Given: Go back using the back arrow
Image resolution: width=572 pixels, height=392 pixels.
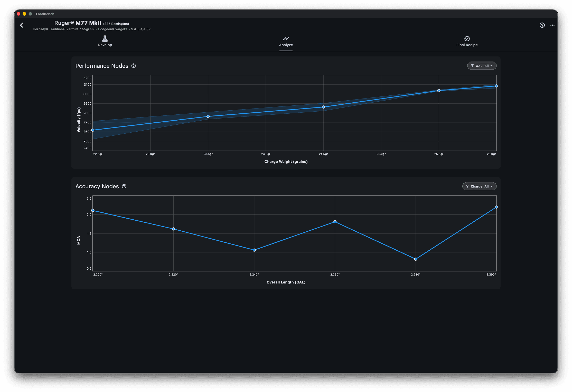Looking at the screenshot, I should point(22,25).
